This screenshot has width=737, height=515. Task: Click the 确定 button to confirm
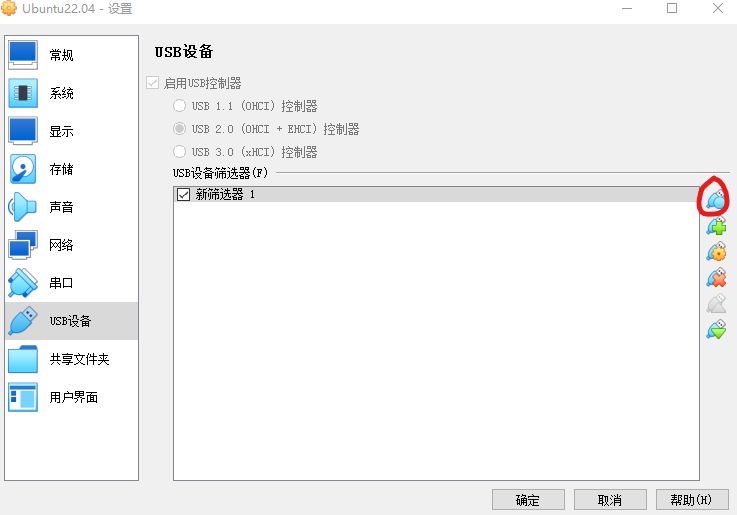pyautogui.click(x=527, y=500)
